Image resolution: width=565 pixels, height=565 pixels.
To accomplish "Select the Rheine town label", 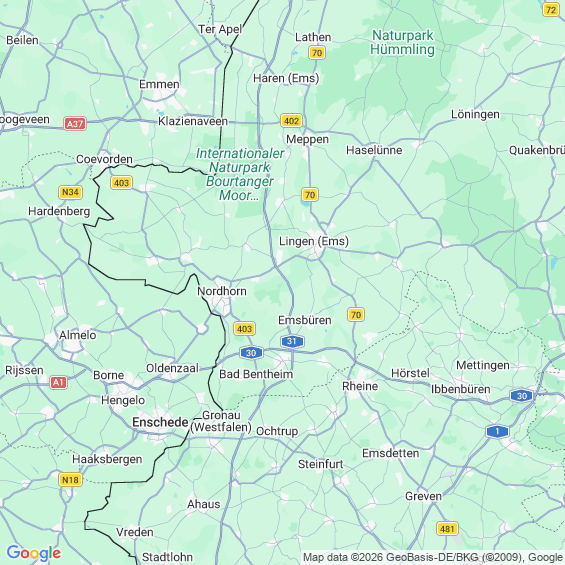I will point(360,386).
